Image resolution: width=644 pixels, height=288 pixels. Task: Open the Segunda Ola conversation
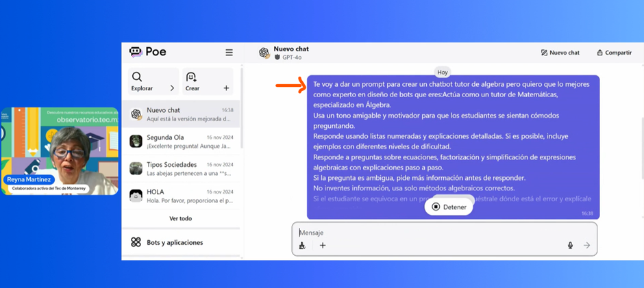181,141
